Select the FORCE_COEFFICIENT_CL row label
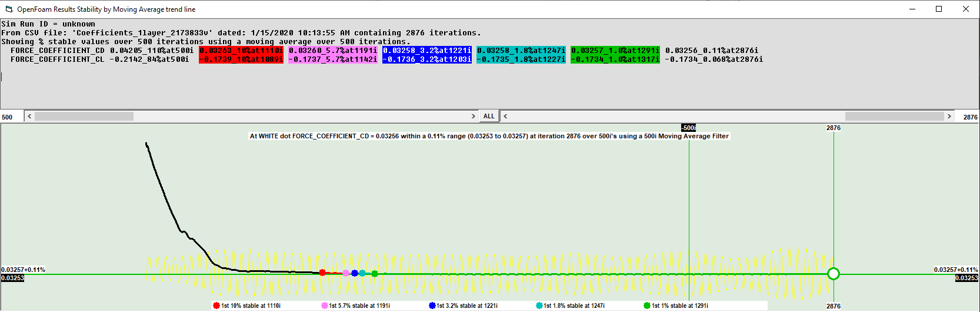This screenshot has height=312, width=980. pyautogui.click(x=58, y=59)
